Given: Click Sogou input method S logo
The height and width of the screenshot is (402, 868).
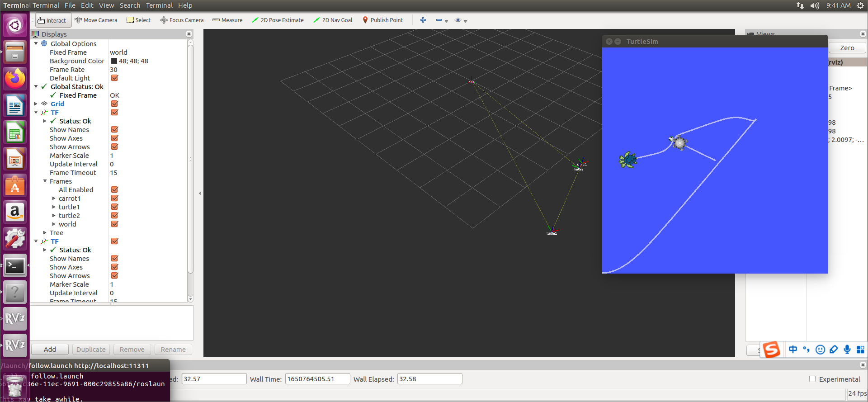Looking at the screenshot, I should click(x=771, y=350).
